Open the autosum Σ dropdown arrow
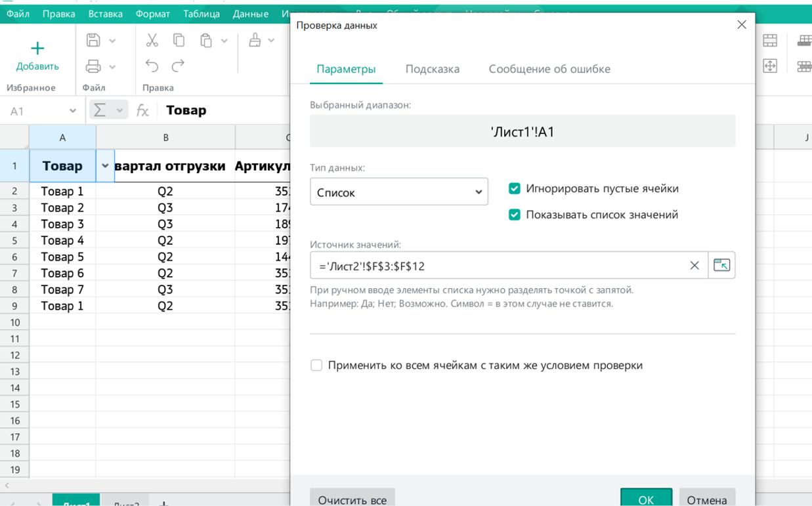The width and height of the screenshot is (812, 506). tap(119, 110)
